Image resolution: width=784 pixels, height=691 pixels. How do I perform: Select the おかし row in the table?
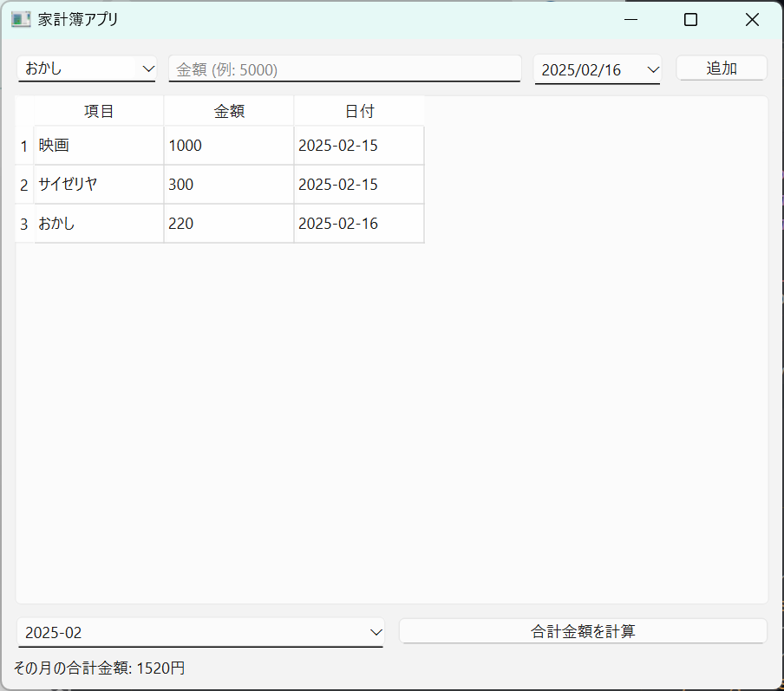click(x=98, y=223)
